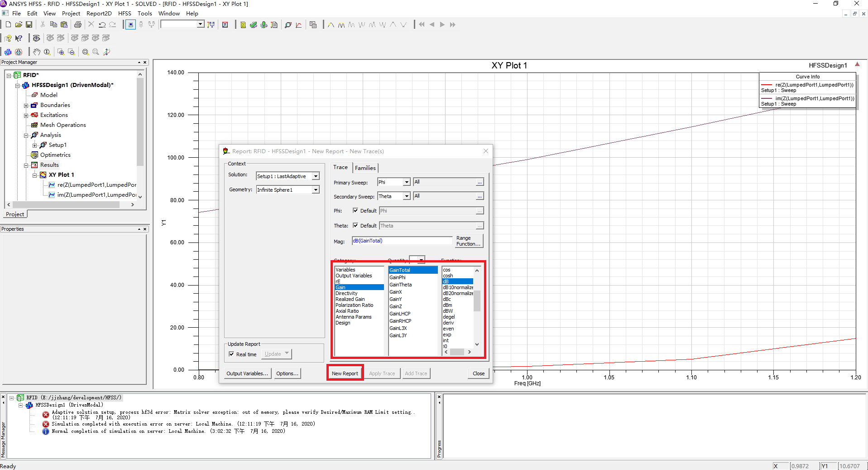Click the Output Variables button
The height and width of the screenshot is (470, 868).
(247, 373)
